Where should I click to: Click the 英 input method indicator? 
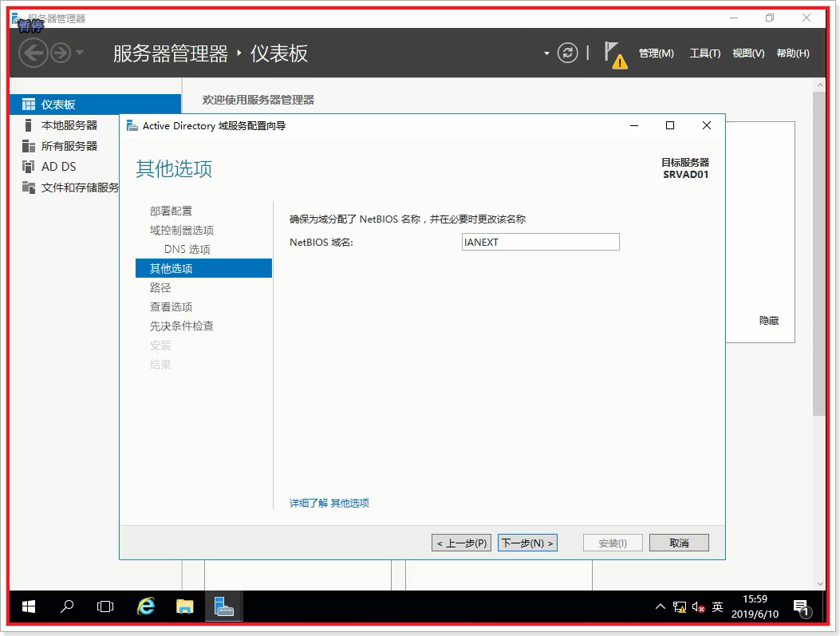tap(717, 606)
